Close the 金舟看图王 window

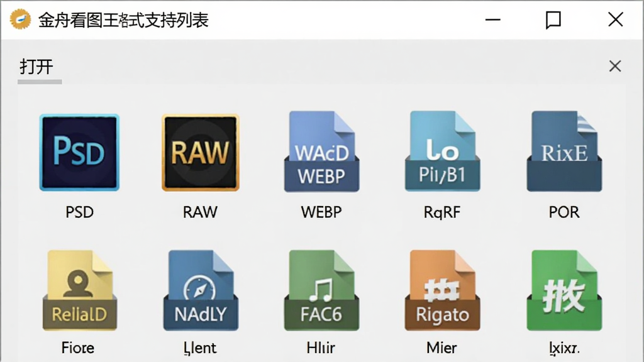(615, 19)
